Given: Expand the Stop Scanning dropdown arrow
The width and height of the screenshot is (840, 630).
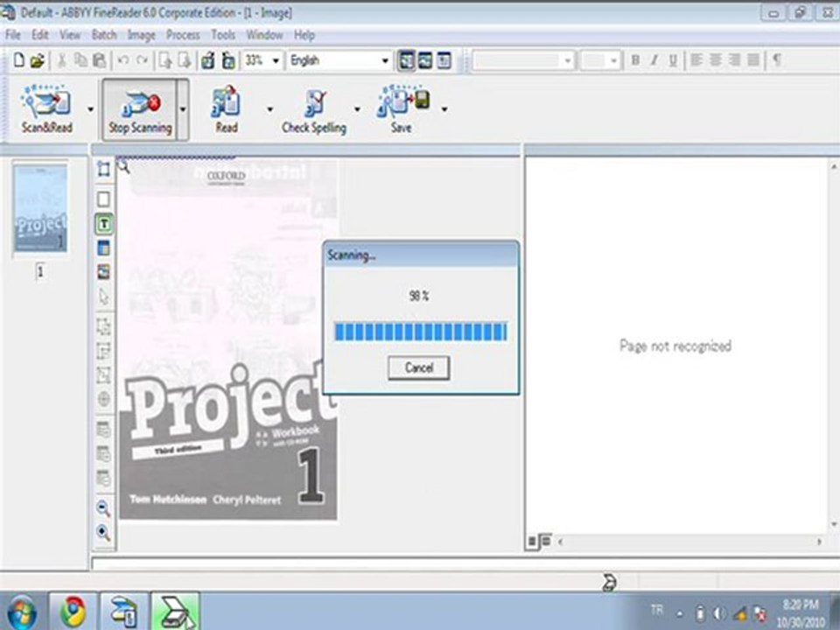Looking at the screenshot, I should point(183,109).
